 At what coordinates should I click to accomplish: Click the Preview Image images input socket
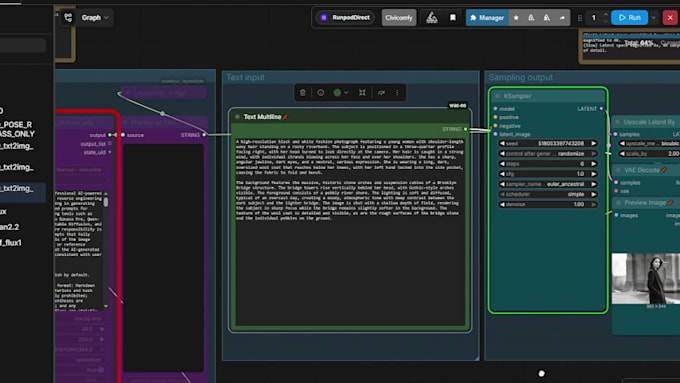pos(616,215)
